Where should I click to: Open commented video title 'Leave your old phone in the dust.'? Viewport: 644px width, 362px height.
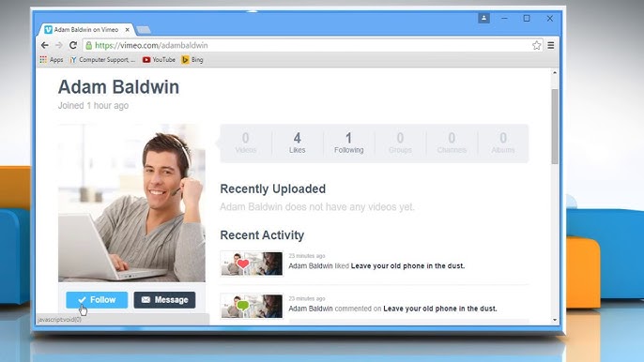click(440, 309)
